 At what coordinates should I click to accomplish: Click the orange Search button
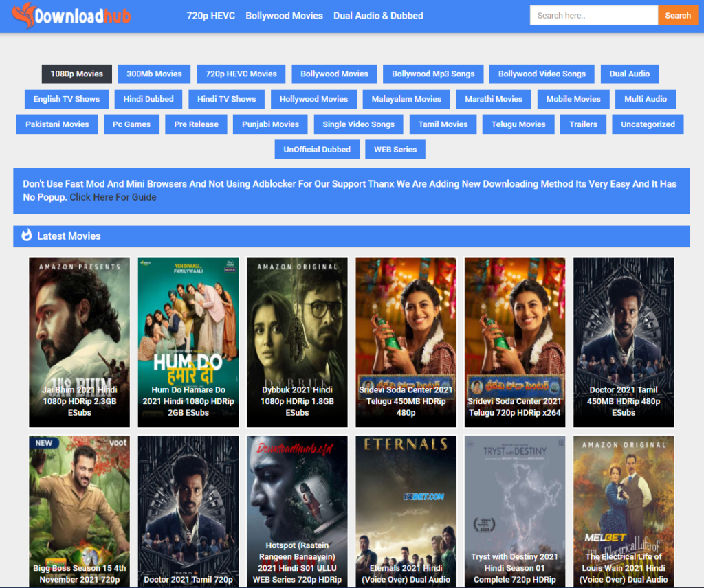pyautogui.click(x=678, y=15)
